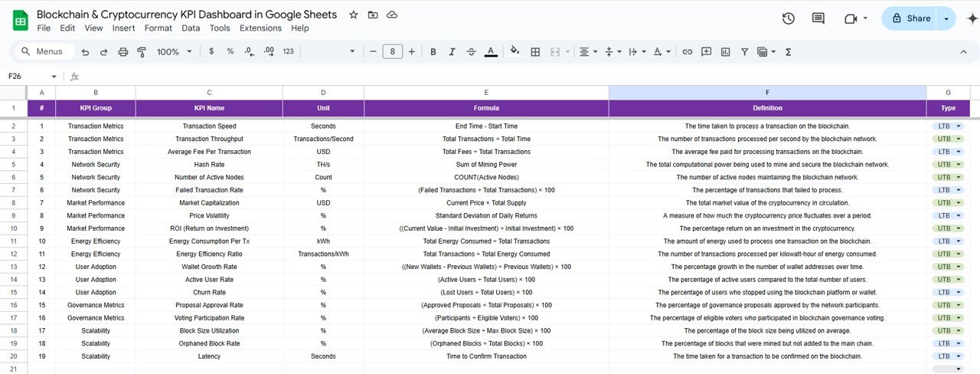This screenshot has height=374, width=980.
Task: Open the Edit menu
Action: point(67,28)
